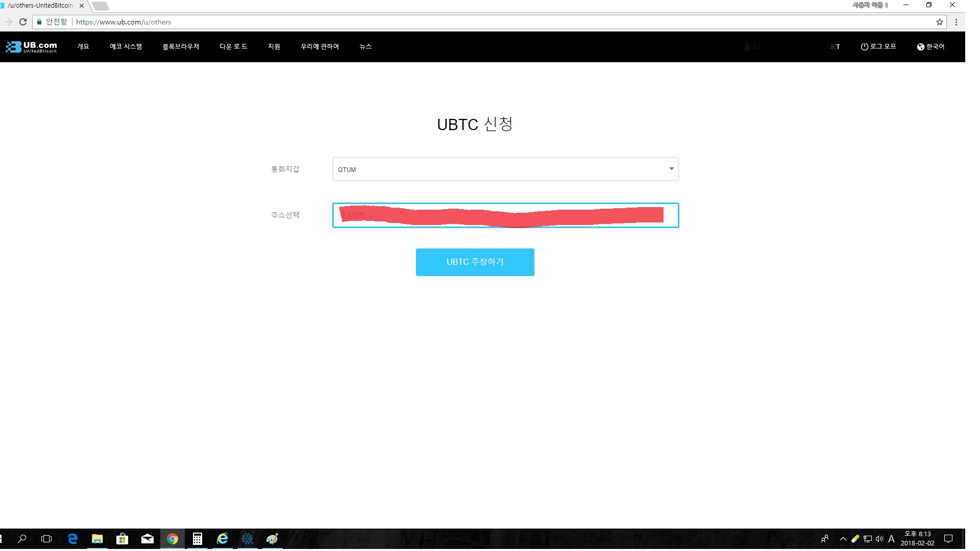Toggle the IME input mode A indicator
Screen dimensions: 980x551
pyautogui.click(x=891, y=539)
